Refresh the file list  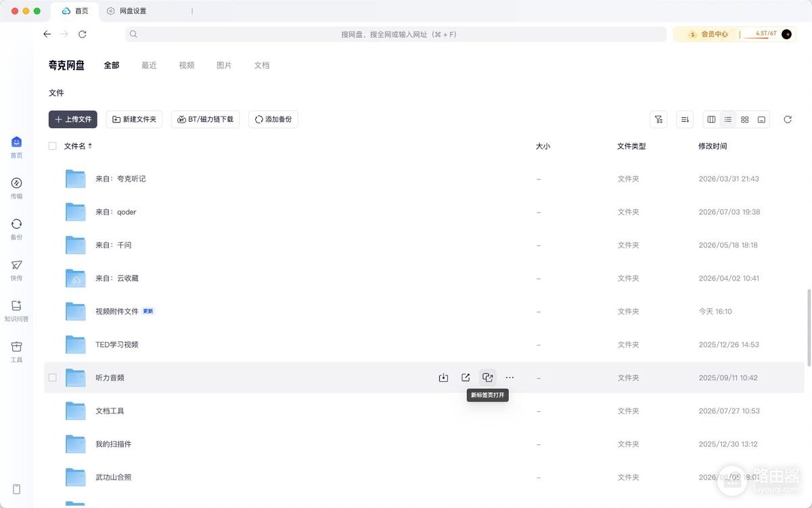[788, 119]
